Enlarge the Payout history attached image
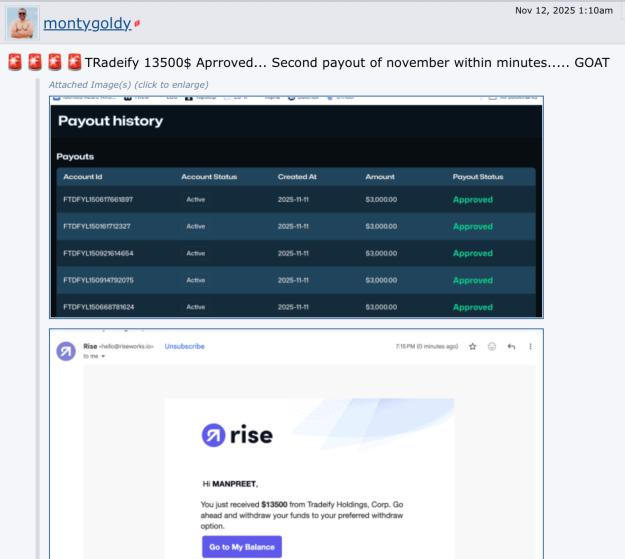Screen dimensions: 625x559 point(296,207)
